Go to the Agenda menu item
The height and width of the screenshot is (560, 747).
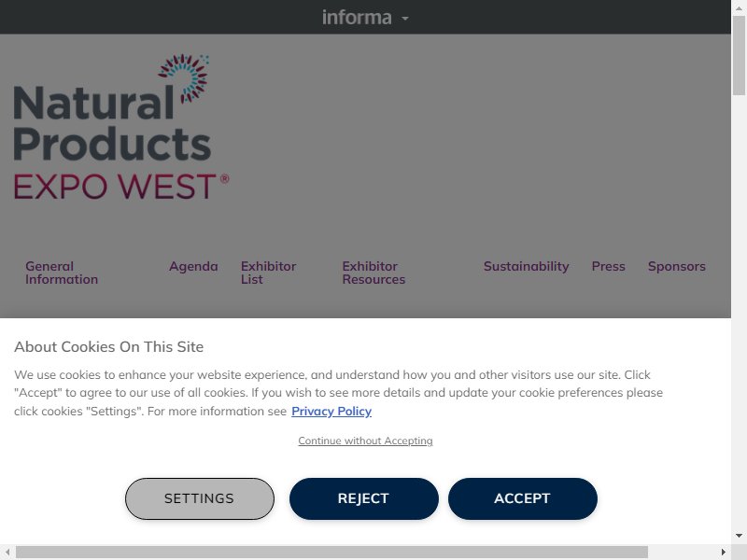click(193, 266)
